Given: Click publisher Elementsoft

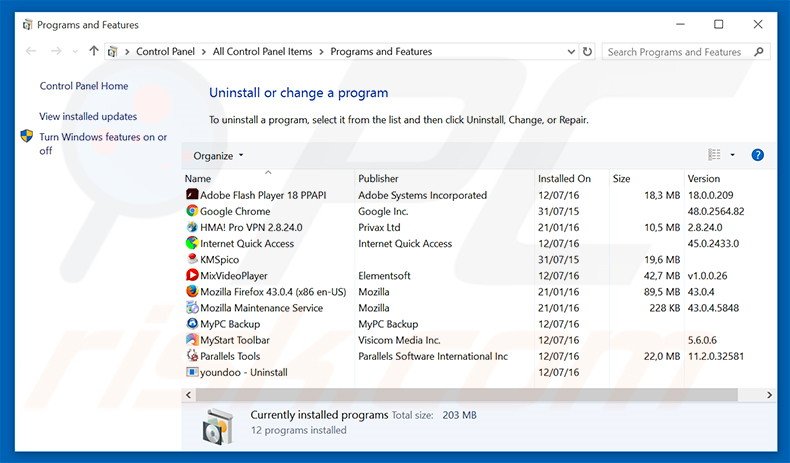Looking at the screenshot, I should tap(384, 276).
